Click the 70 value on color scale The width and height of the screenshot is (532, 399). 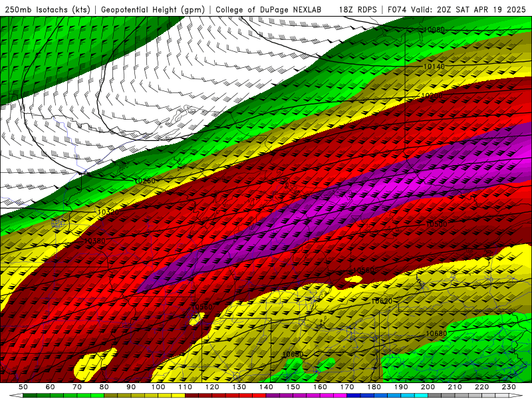point(77,387)
